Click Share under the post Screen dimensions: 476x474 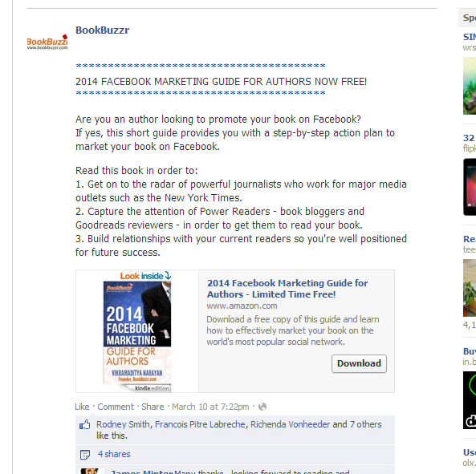pyautogui.click(x=153, y=407)
